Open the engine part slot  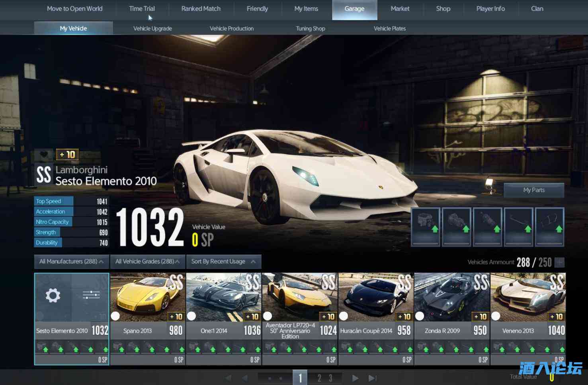[x=426, y=226]
